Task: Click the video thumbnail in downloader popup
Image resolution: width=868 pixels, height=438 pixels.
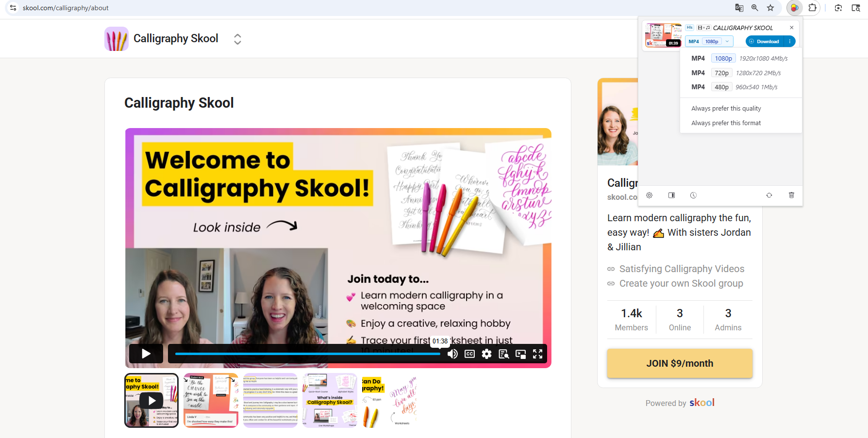Action: (663, 35)
